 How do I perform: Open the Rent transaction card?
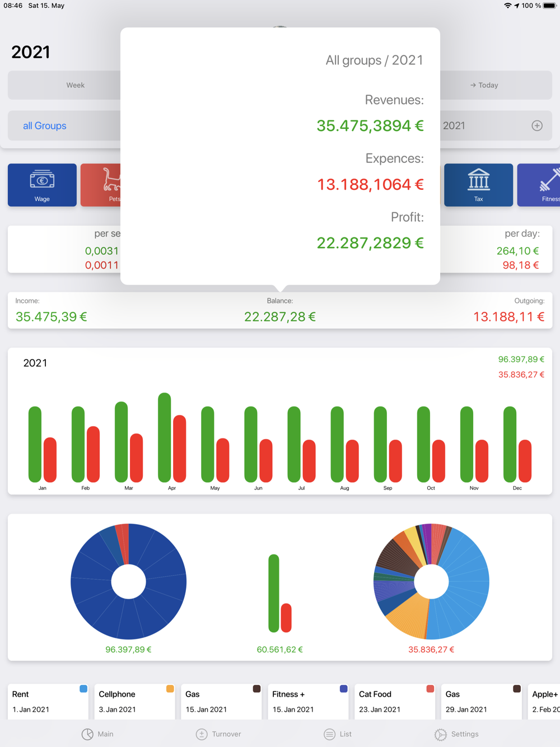click(48, 702)
